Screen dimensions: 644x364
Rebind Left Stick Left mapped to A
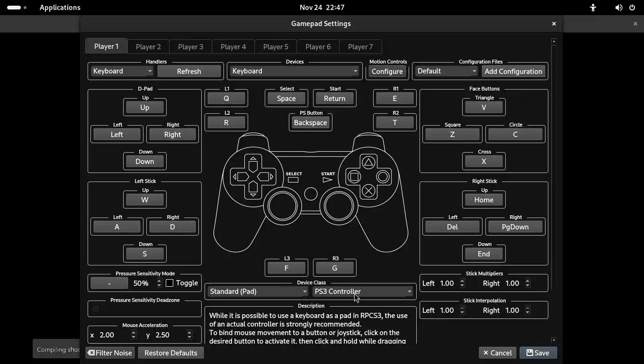coord(116,227)
